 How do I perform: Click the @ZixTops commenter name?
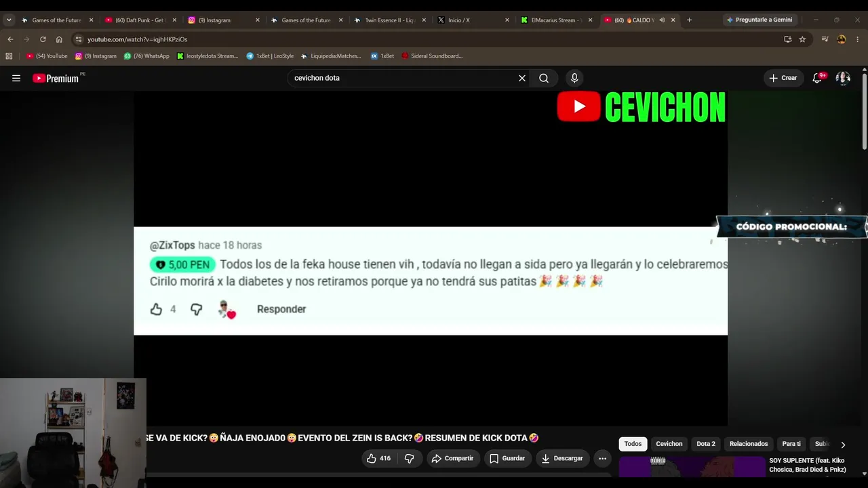[x=172, y=245]
